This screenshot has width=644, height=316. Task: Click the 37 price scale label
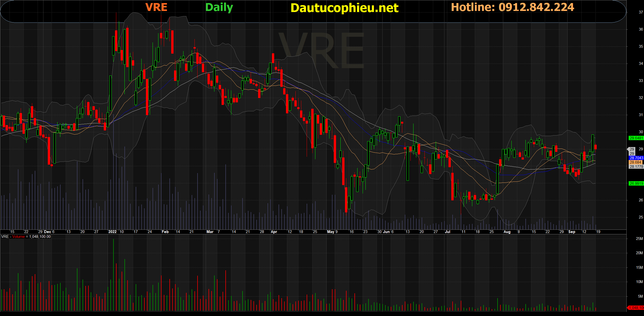point(641,12)
